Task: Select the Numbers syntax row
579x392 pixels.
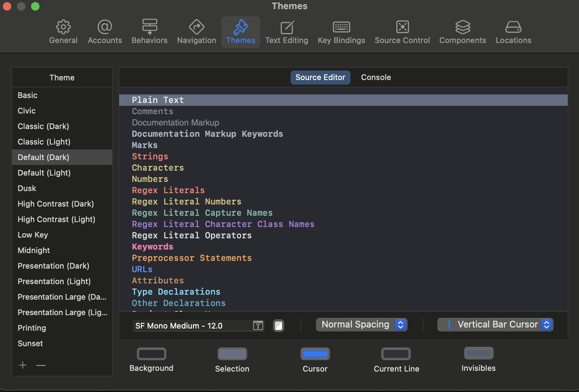Action: tap(343, 179)
